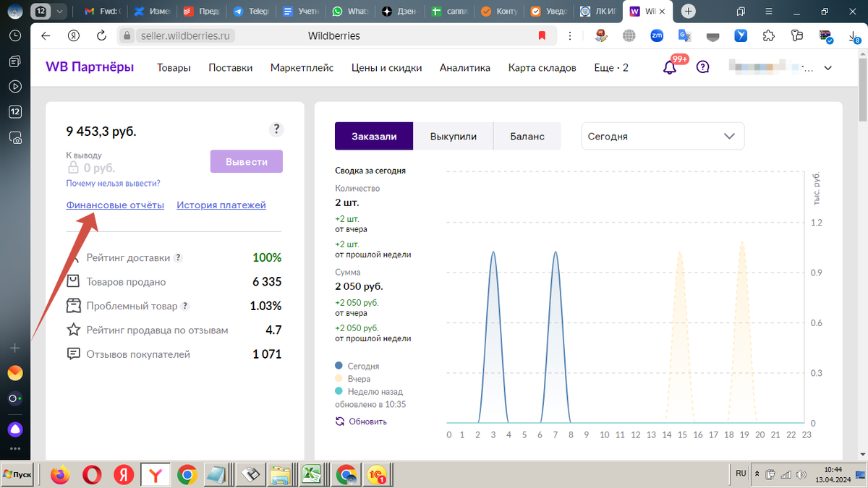868x488 pixels.
Task: Click the Yandex 'Я' home button
Action: click(73, 35)
